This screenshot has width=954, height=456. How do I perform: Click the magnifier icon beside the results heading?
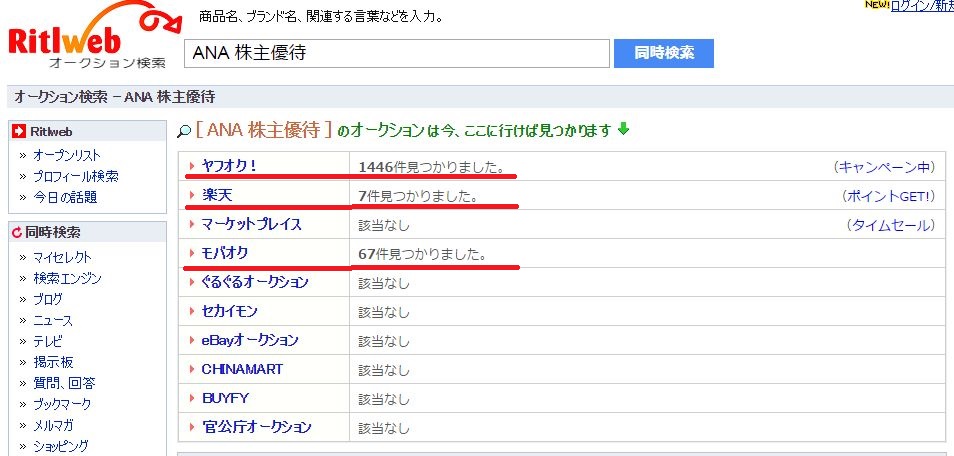tap(184, 132)
